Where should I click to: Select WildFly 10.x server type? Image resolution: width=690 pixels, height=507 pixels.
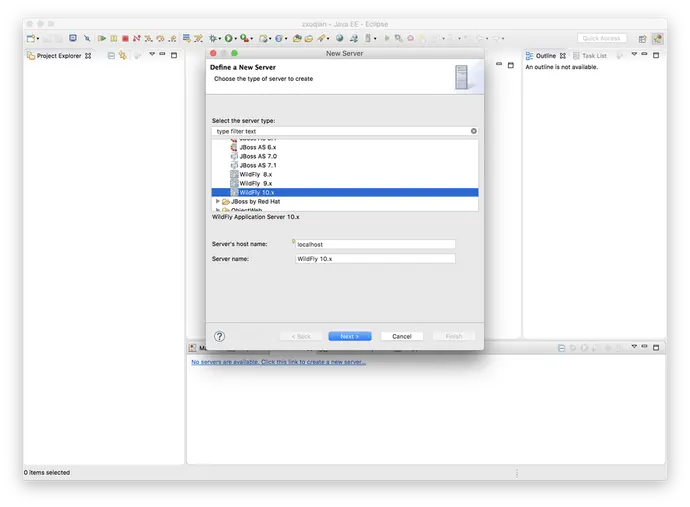point(345,192)
